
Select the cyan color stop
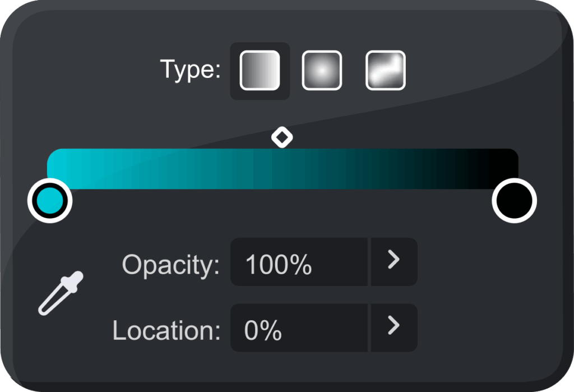point(50,200)
